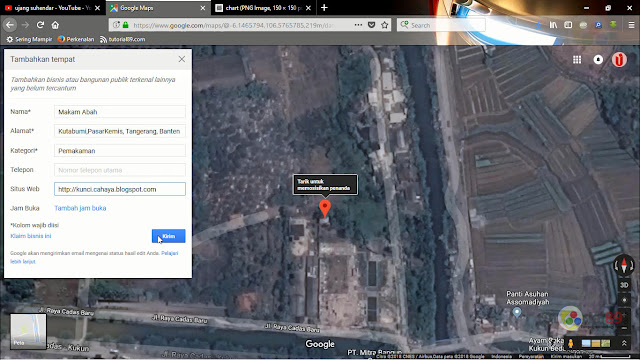The height and width of the screenshot is (360, 640).
Task: Open Firefox downloads arrow
Action: click(x=538, y=25)
